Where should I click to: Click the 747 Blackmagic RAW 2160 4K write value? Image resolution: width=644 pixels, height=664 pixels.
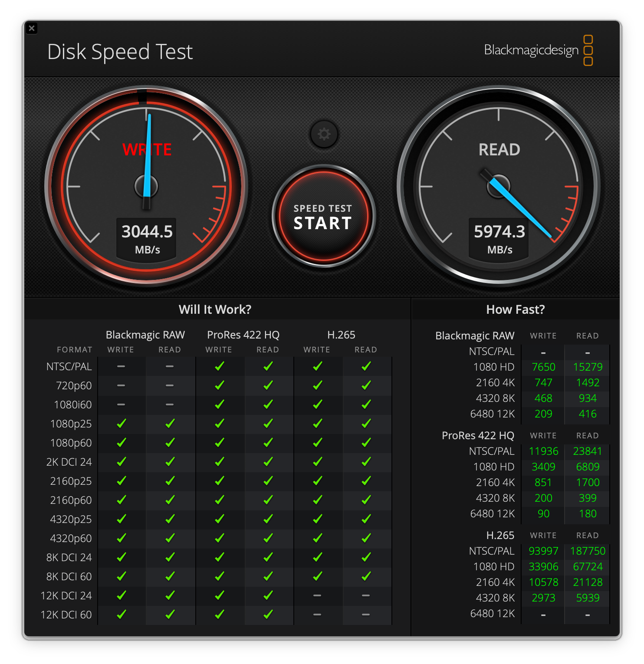(x=543, y=383)
